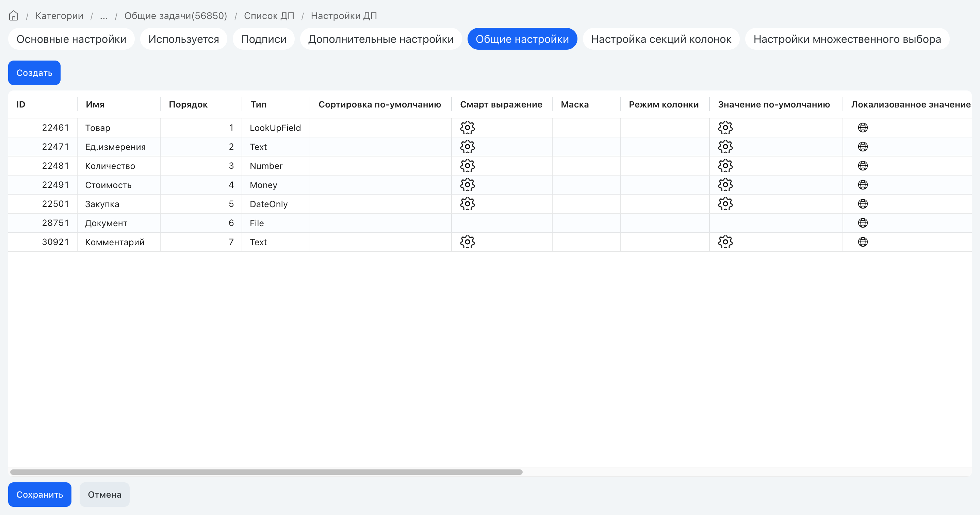
Task: Click the Создать button
Action: click(34, 73)
